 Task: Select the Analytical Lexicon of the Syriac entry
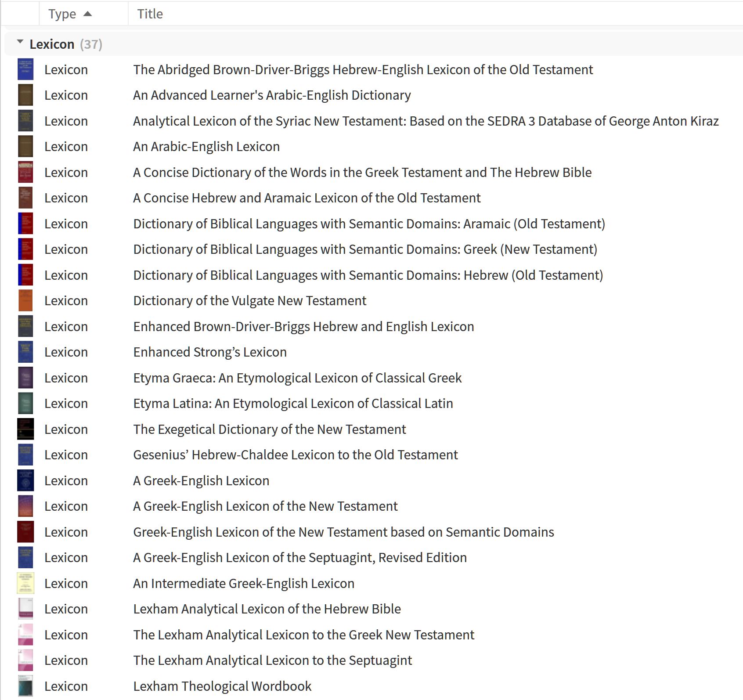click(x=426, y=121)
